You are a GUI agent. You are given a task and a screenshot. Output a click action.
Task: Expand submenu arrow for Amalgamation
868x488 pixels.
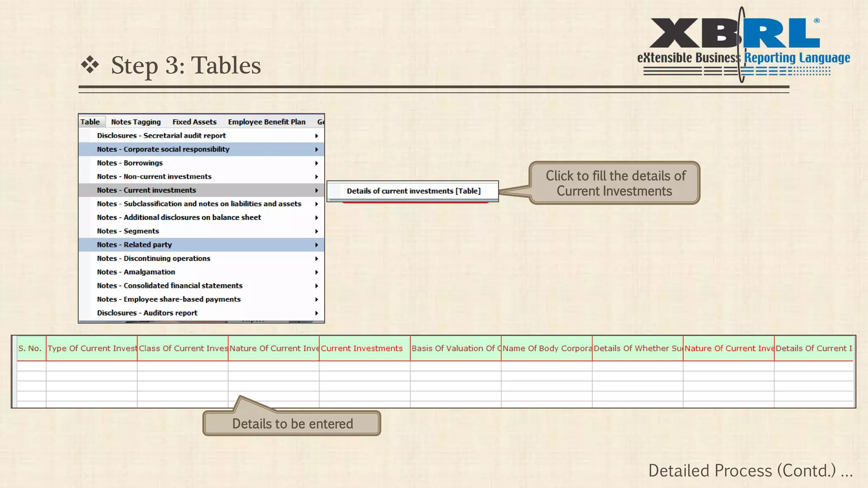click(317, 272)
